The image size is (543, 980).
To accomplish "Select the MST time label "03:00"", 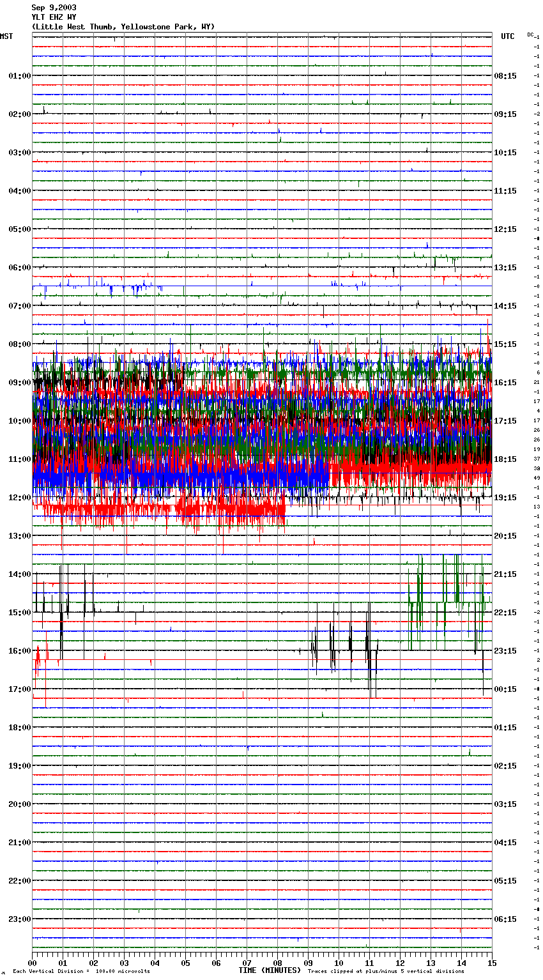I will point(20,153).
